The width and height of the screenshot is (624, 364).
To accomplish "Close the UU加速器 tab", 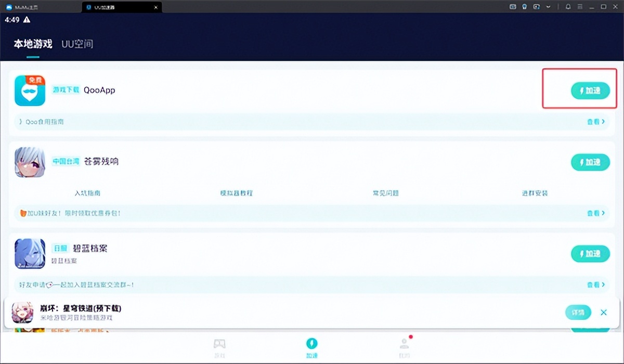I will [155, 7].
